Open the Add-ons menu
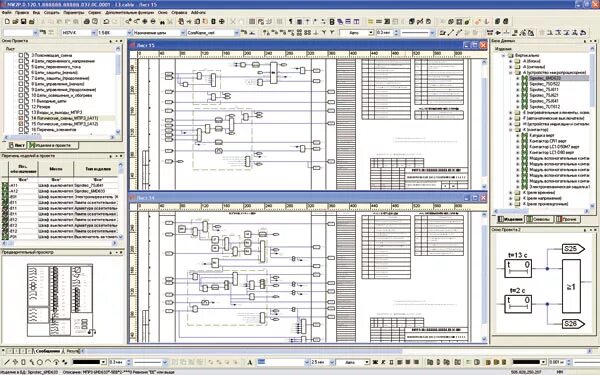This screenshot has width=600, height=375. (x=198, y=13)
